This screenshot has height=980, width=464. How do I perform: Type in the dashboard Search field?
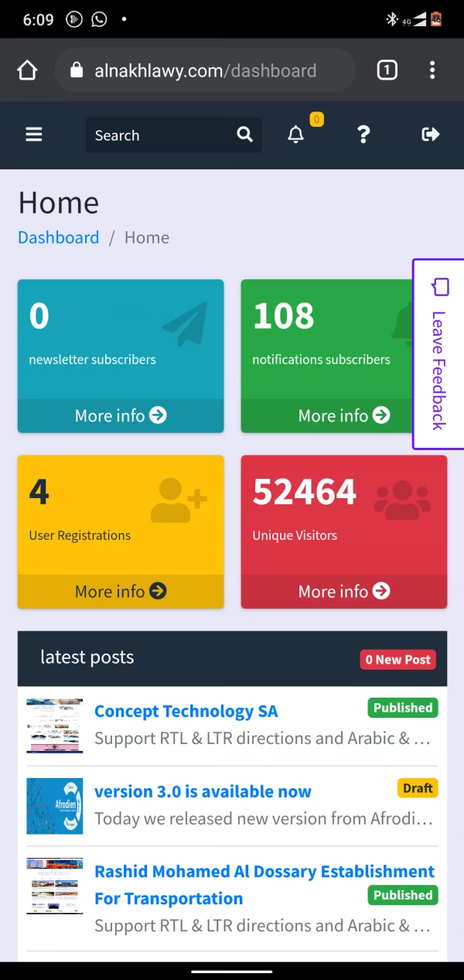tap(159, 135)
